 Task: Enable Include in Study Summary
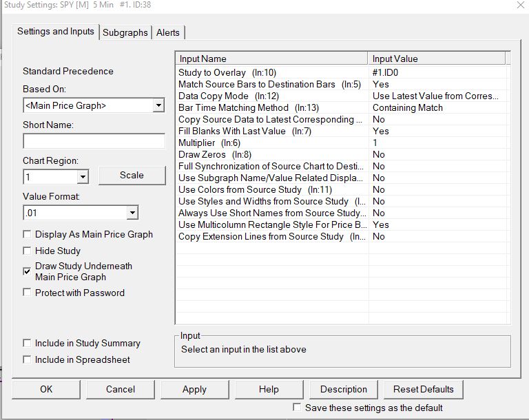(x=28, y=343)
